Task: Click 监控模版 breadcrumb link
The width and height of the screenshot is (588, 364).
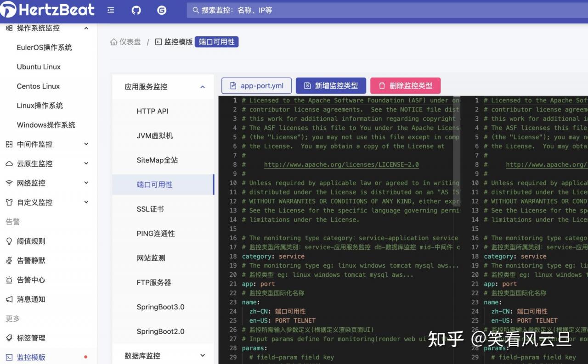Action: point(178,42)
